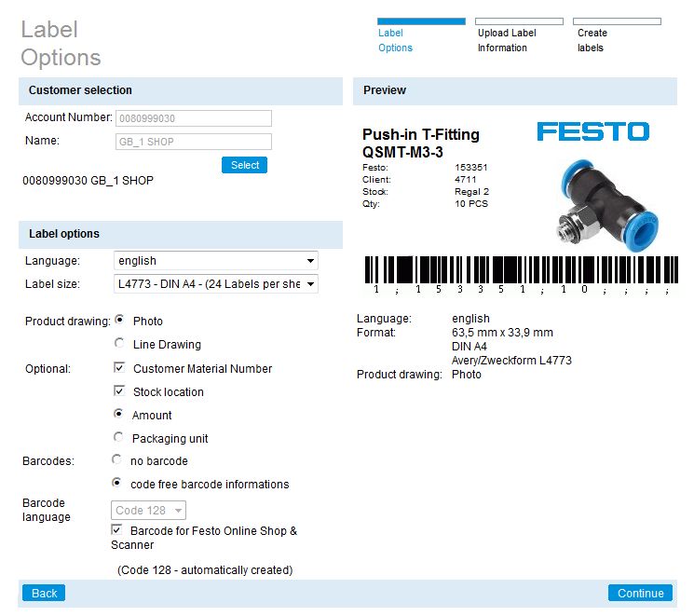Open the Language dropdown
694x616 pixels.
coord(215,261)
